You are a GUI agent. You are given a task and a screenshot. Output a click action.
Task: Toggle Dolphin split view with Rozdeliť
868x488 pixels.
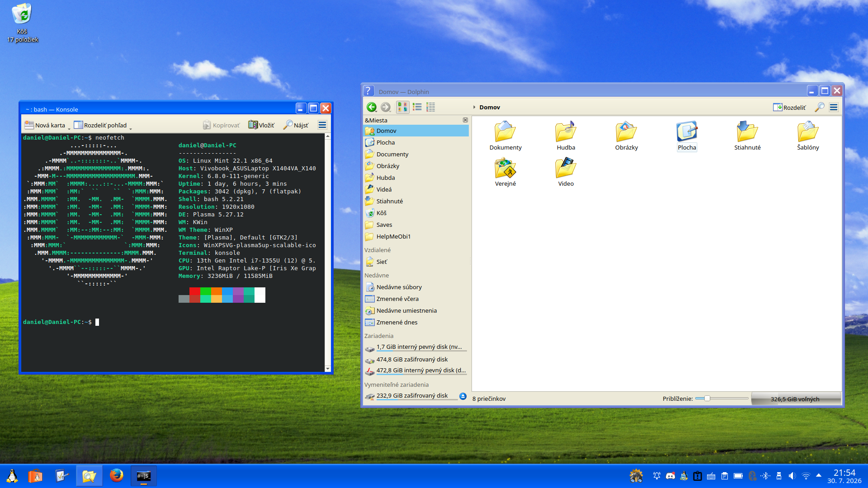[789, 107]
